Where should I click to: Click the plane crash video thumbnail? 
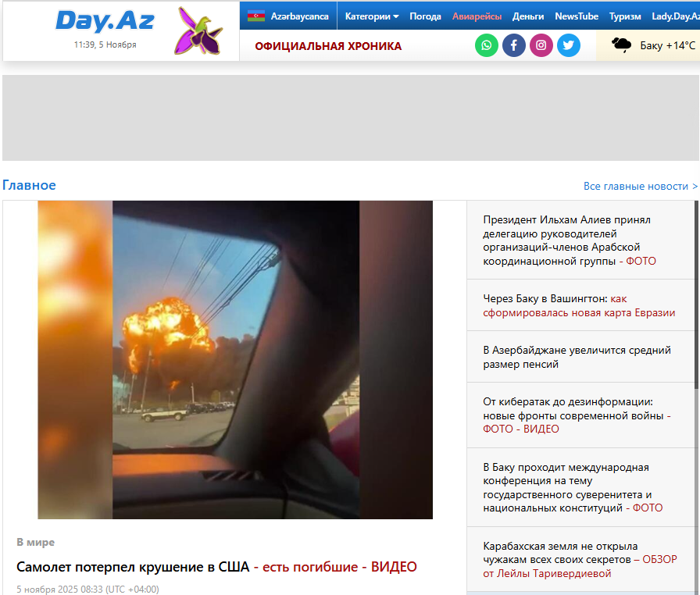coord(234,359)
